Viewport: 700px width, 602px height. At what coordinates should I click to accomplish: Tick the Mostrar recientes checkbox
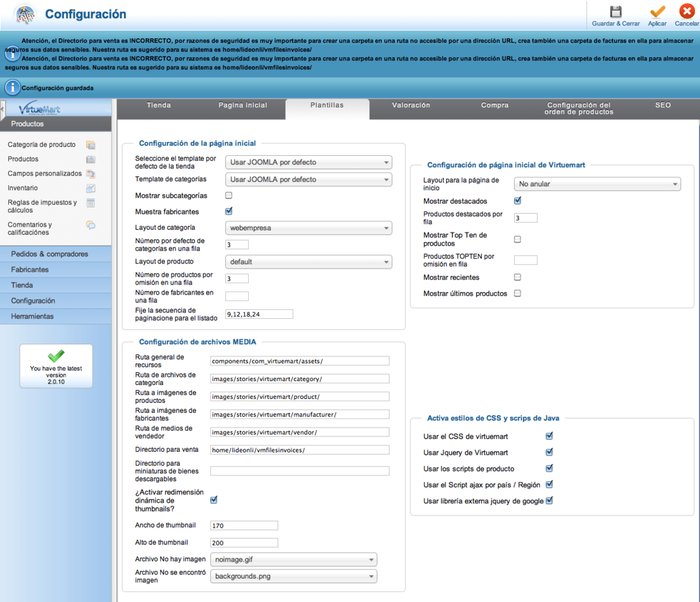[517, 277]
